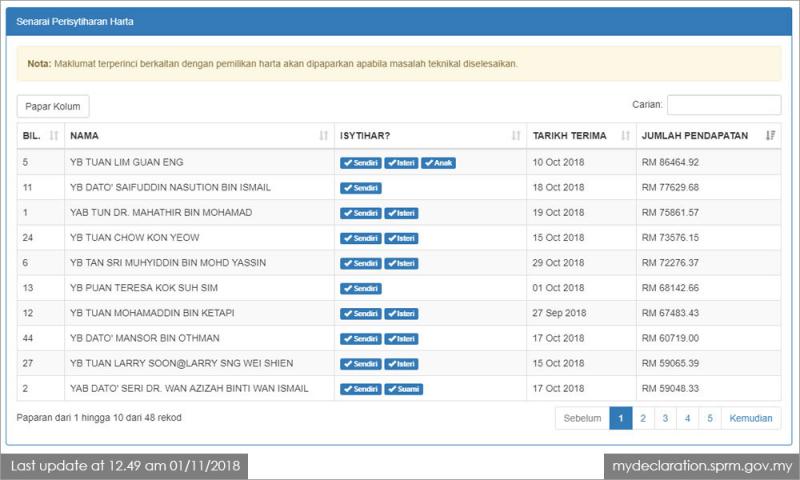Sort by TARIKH TERIMA column arrows
Viewport: 800px width, 480px height.
coord(626,135)
